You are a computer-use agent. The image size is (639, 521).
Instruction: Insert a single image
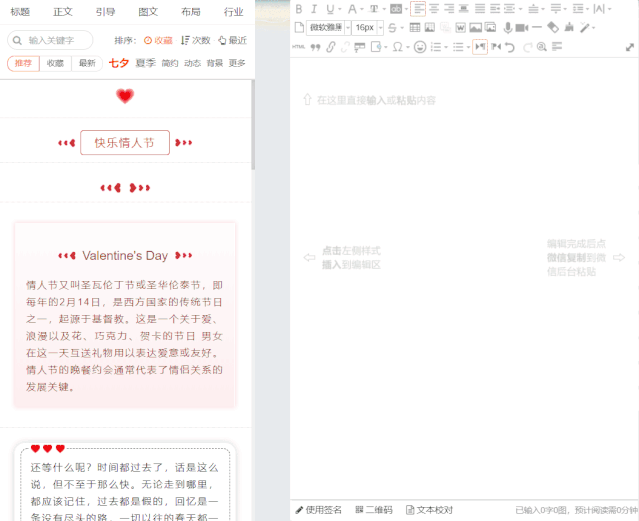point(475,27)
